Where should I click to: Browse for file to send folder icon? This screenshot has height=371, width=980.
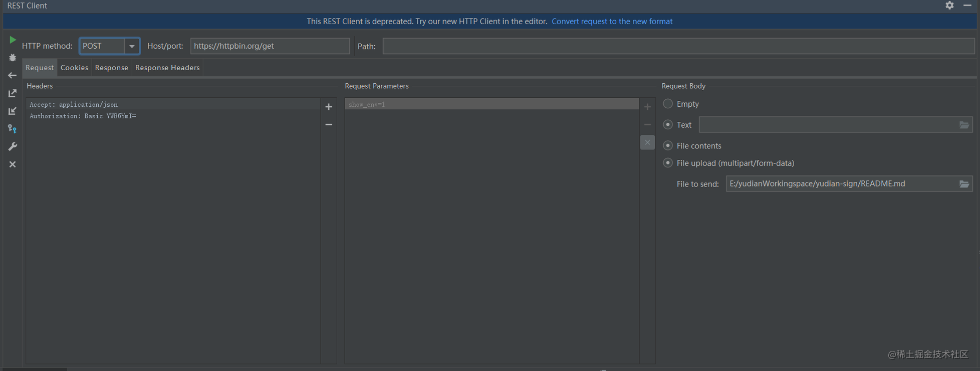click(964, 184)
